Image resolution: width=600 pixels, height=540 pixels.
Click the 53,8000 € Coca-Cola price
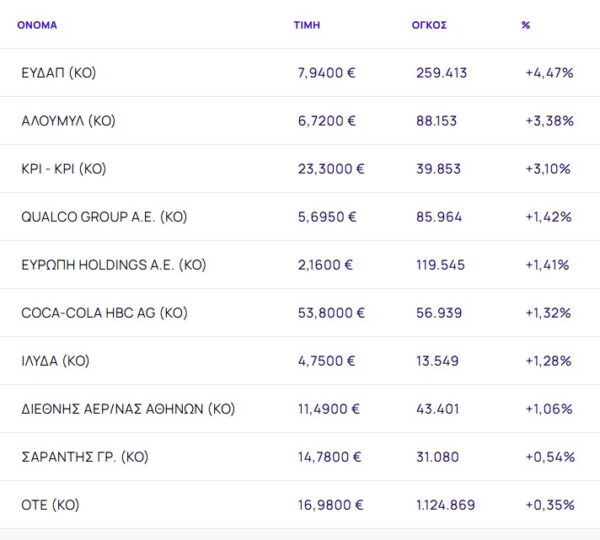click(x=332, y=313)
